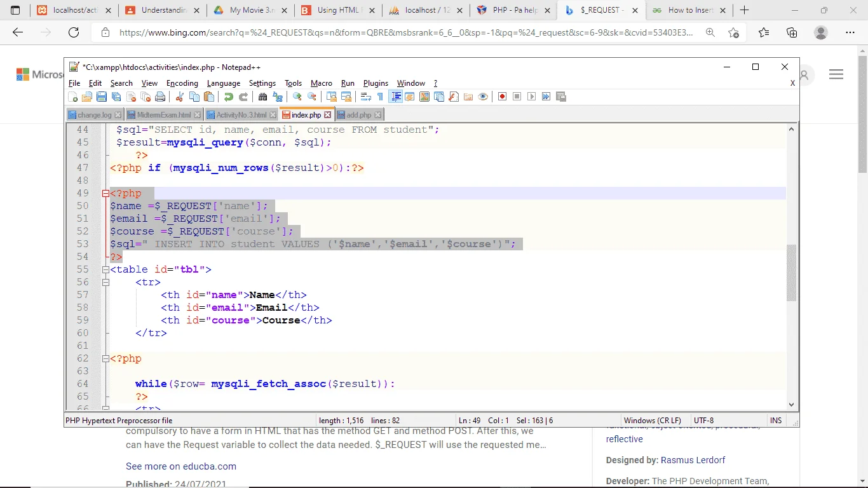Click the Close file toolbar icon
This screenshot has width=868, height=488.
click(131, 97)
